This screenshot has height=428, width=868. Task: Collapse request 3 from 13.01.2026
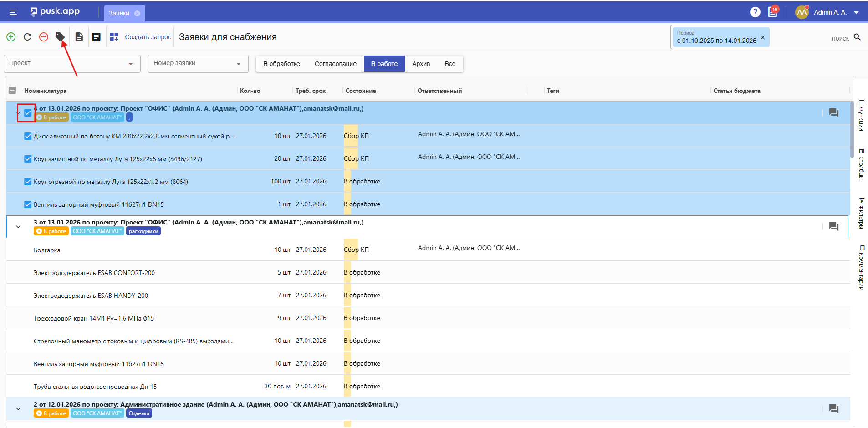tap(18, 227)
